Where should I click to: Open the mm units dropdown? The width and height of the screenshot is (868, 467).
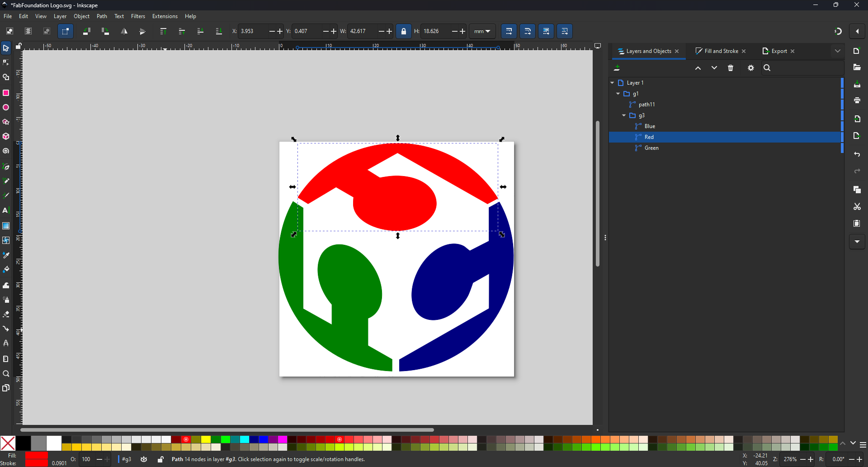pyautogui.click(x=482, y=31)
